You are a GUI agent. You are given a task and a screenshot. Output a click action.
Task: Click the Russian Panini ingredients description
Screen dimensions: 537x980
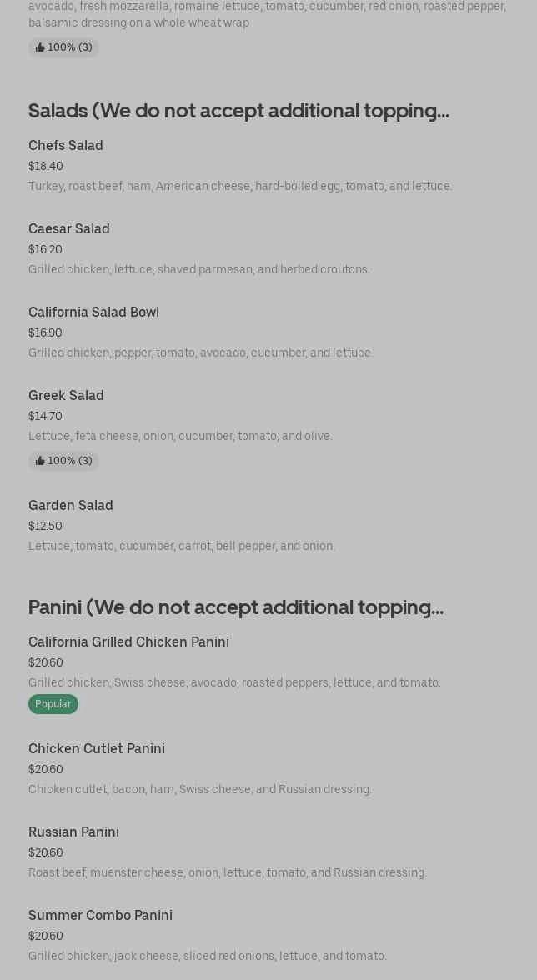pos(228,872)
